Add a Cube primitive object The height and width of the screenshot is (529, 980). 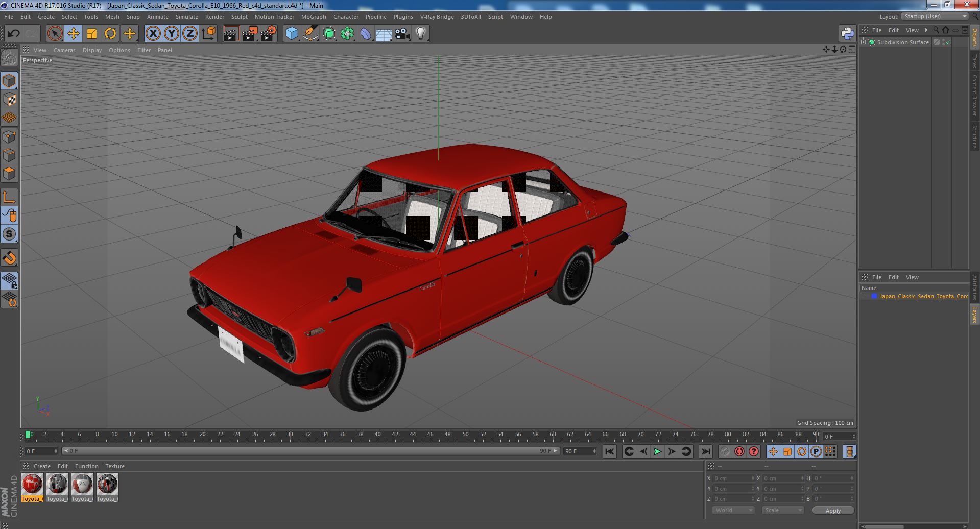coord(292,34)
